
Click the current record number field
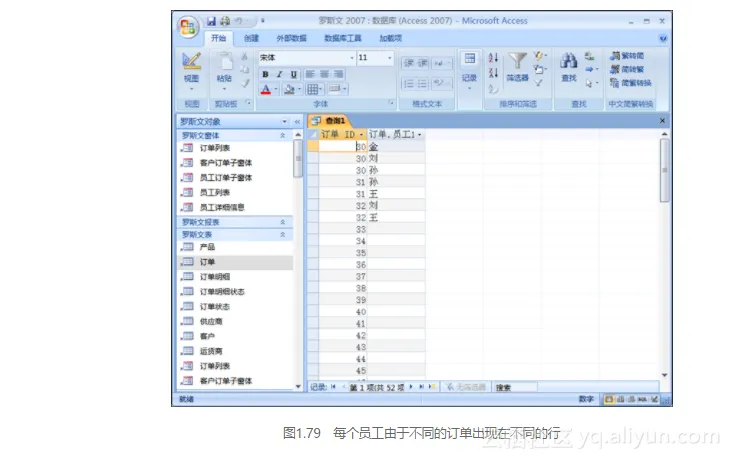377,387
